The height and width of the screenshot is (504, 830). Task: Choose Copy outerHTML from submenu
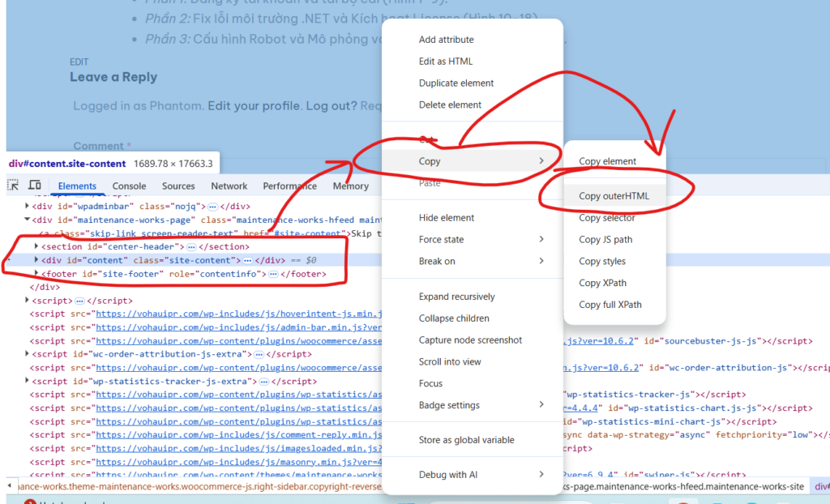(614, 196)
